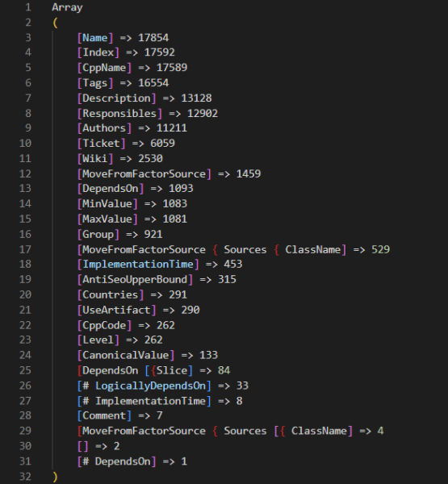Screen dimensions: 448x484
Task: Click 'Sources' on line 29
Action: [245, 431]
